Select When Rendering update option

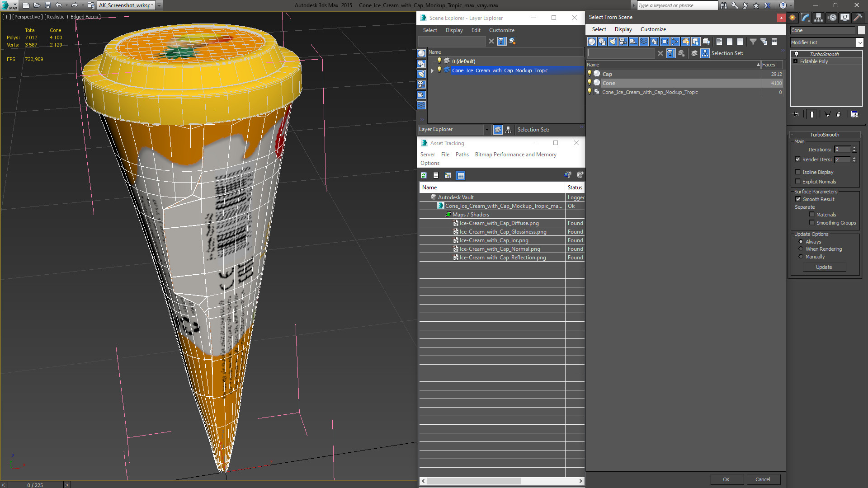click(x=801, y=249)
